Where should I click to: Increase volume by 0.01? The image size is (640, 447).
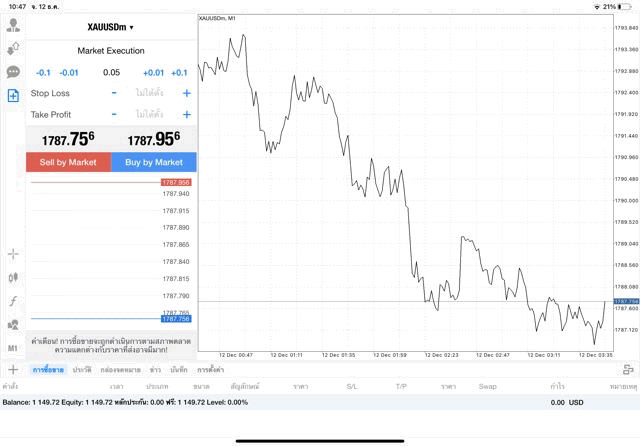click(153, 72)
